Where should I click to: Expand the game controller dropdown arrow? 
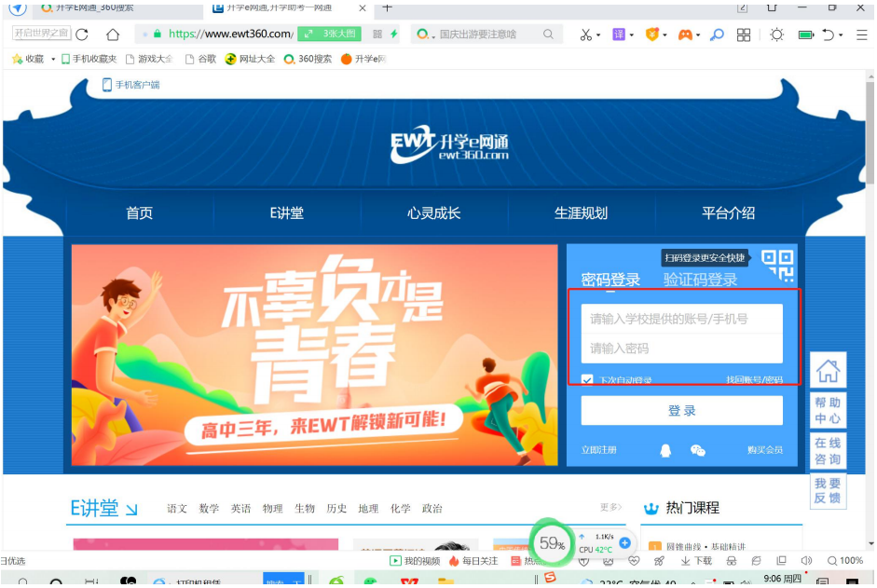(x=698, y=35)
